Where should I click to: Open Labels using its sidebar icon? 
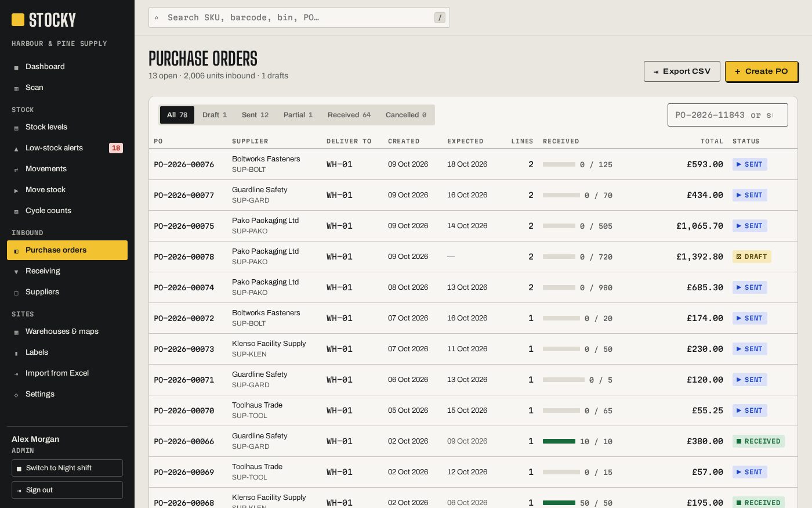coord(16,353)
